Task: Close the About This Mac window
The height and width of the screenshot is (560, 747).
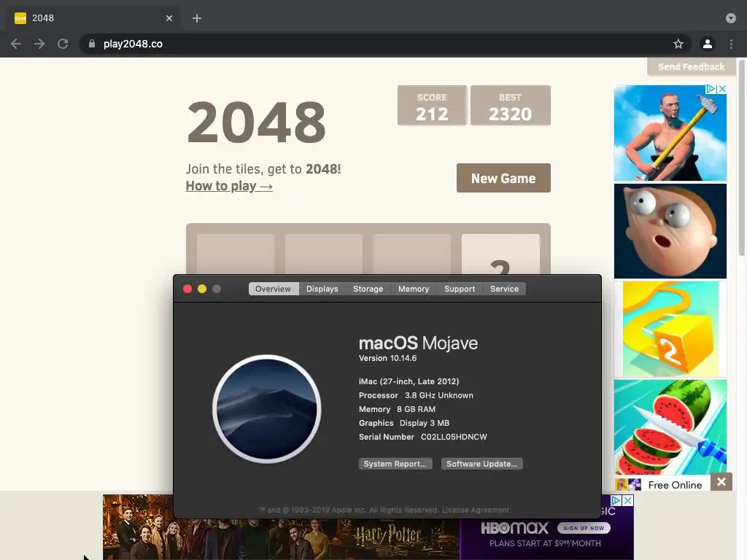Action: click(187, 289)
